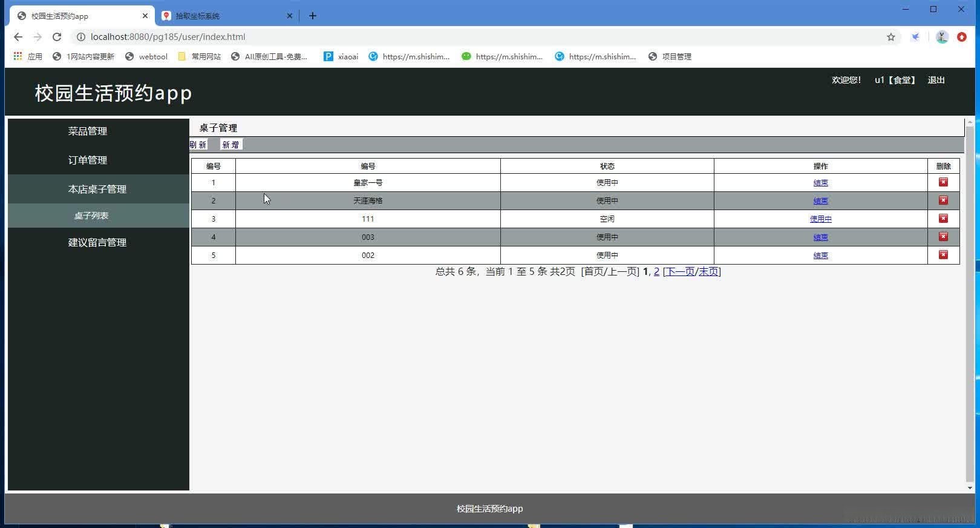This screenshot has height=528, width=980.
Task: Select cell text 空闲
Action: (607, 219)
